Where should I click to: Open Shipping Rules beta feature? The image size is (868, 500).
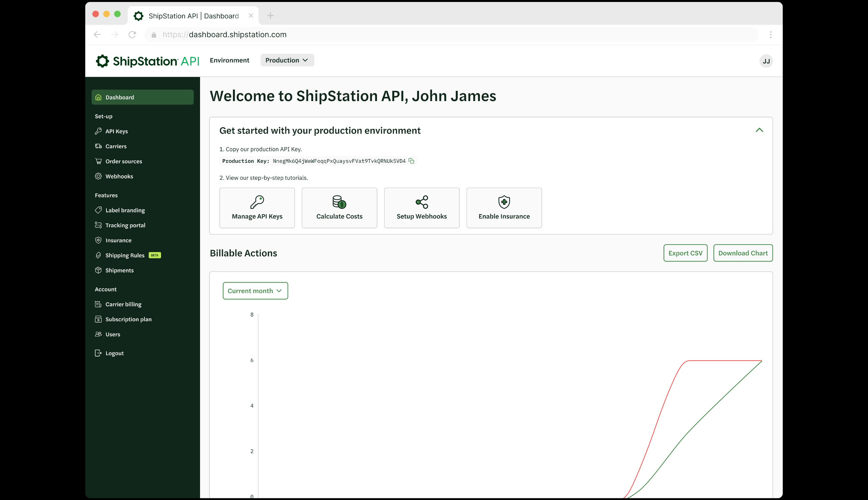[125, 255]
